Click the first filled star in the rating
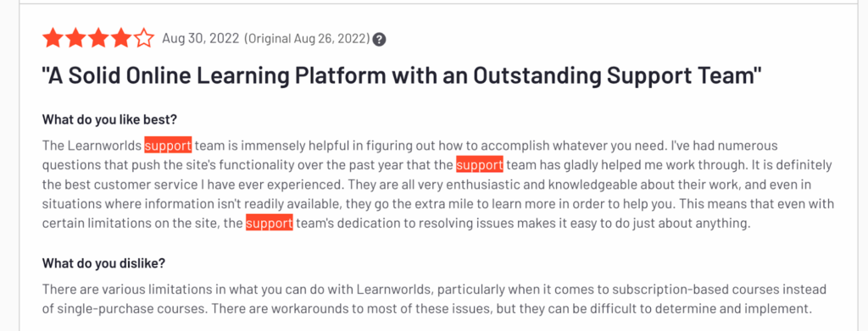 coord(53,39)
